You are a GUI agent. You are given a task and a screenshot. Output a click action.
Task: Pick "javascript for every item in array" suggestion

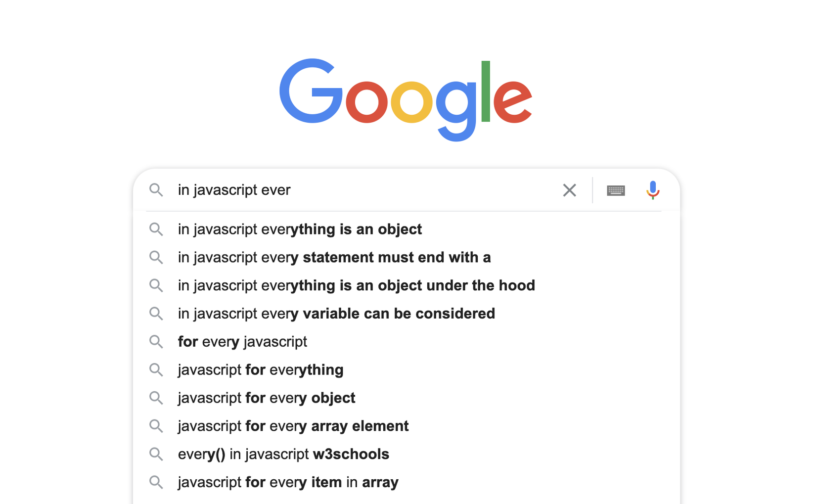coord(288,482)
